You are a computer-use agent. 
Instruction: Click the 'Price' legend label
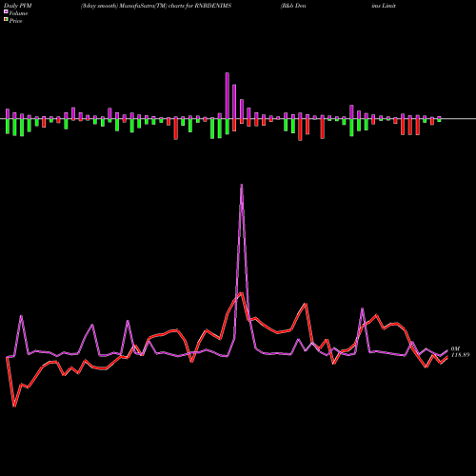pos(15,21)
